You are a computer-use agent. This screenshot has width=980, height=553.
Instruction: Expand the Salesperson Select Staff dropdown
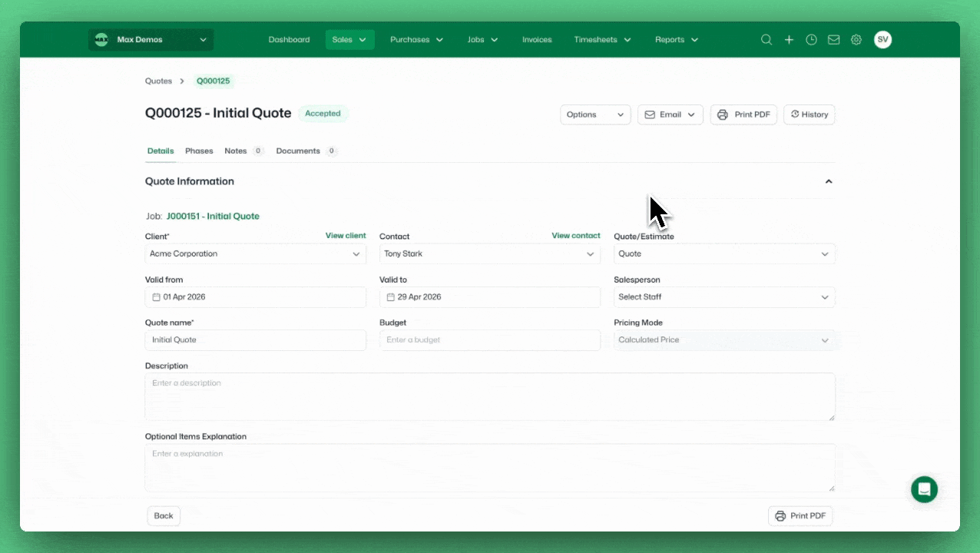coord(723,297)
